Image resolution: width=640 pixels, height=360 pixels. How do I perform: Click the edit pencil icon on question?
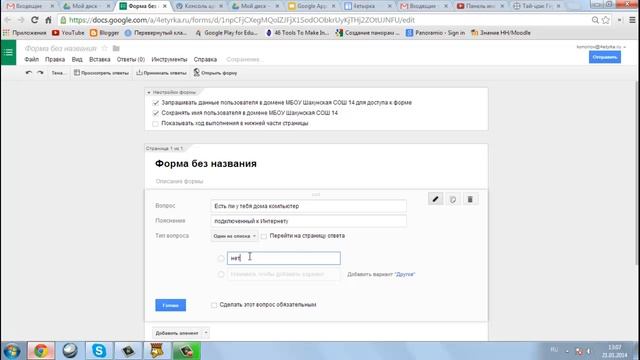click(x=436, y=199)
